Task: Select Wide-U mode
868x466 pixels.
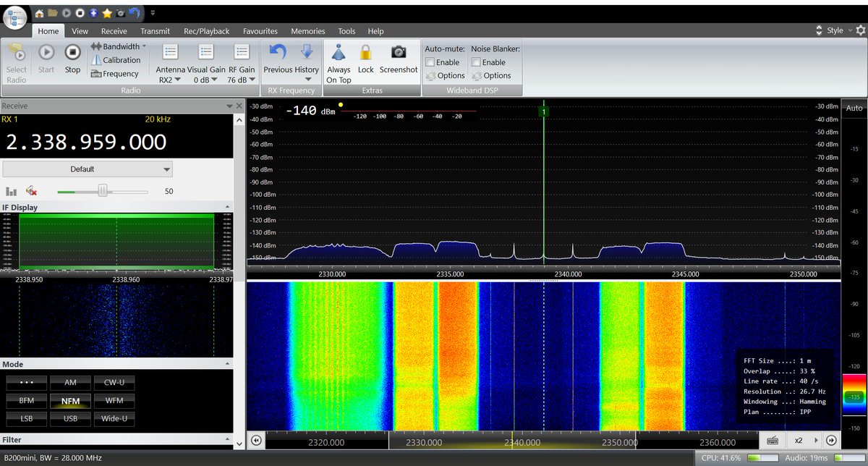Action: 114,418
